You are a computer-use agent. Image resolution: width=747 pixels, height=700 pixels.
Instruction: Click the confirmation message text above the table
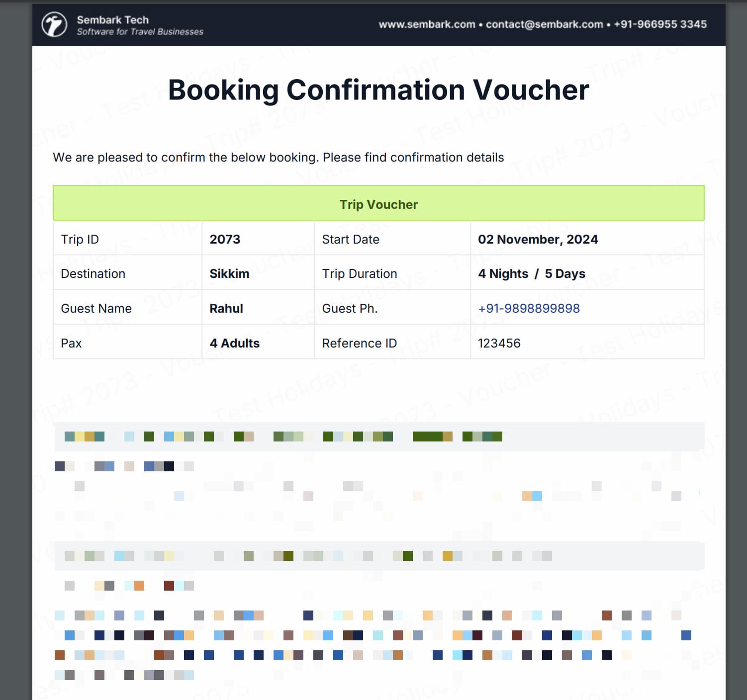pyautogui.click(x=279, y=157)
